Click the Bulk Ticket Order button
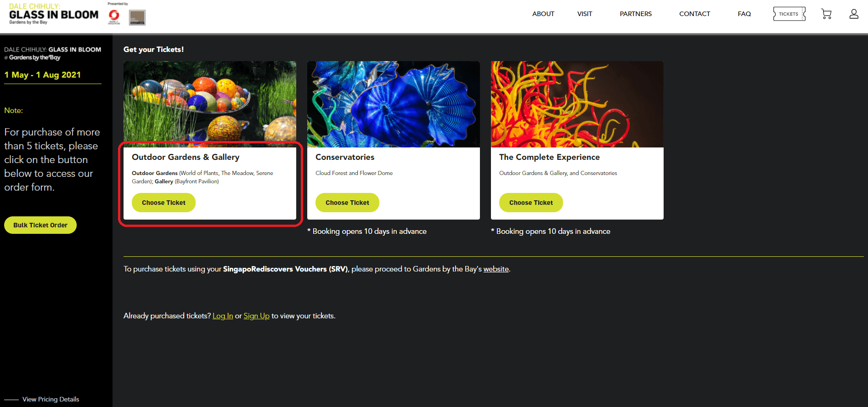 (x=40, y=225)
